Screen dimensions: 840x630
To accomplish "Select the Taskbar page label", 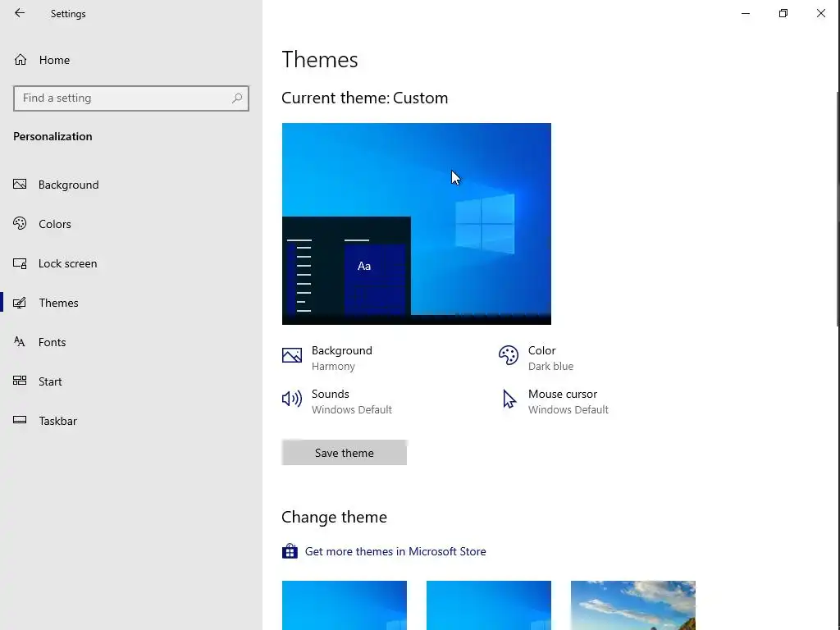I will click(58, 421).
